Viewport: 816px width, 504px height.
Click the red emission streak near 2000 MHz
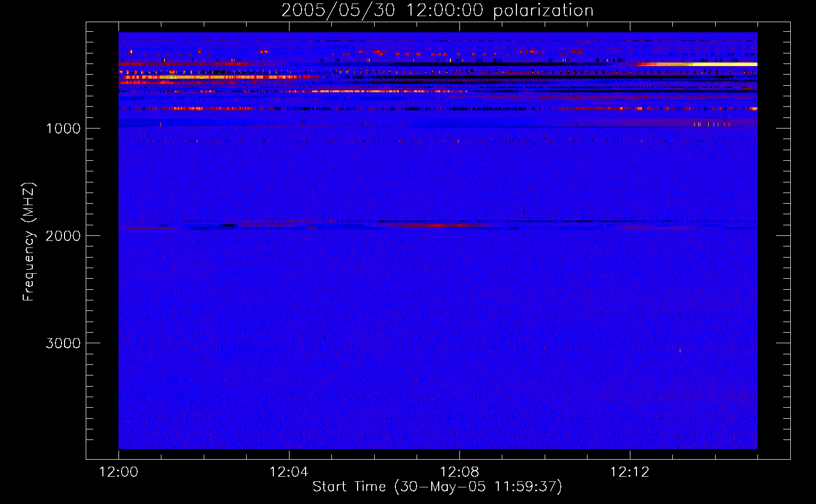[429, 225]
